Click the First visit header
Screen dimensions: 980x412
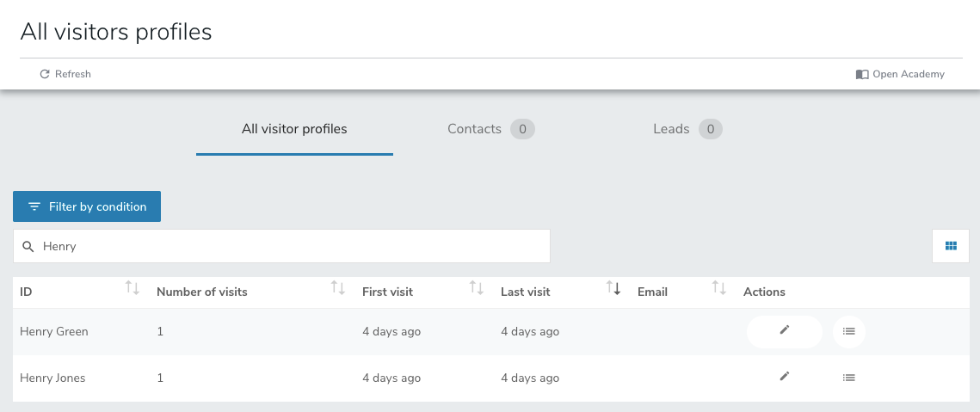[x=387, y=292]
